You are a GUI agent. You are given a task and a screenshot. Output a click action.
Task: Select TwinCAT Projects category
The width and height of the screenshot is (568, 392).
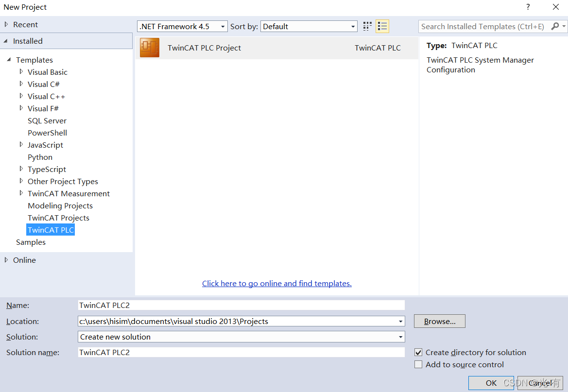coord(59,218)
